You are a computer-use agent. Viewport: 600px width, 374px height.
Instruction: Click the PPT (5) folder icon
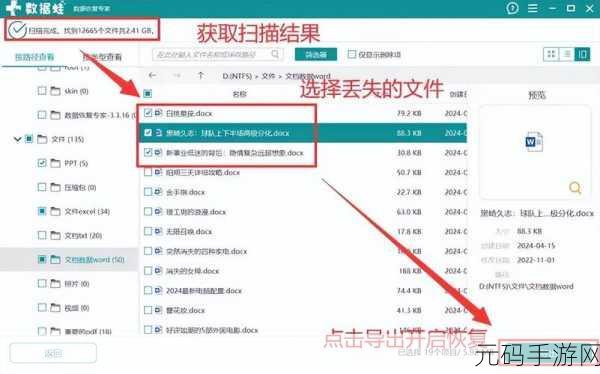tap(55, 163)
